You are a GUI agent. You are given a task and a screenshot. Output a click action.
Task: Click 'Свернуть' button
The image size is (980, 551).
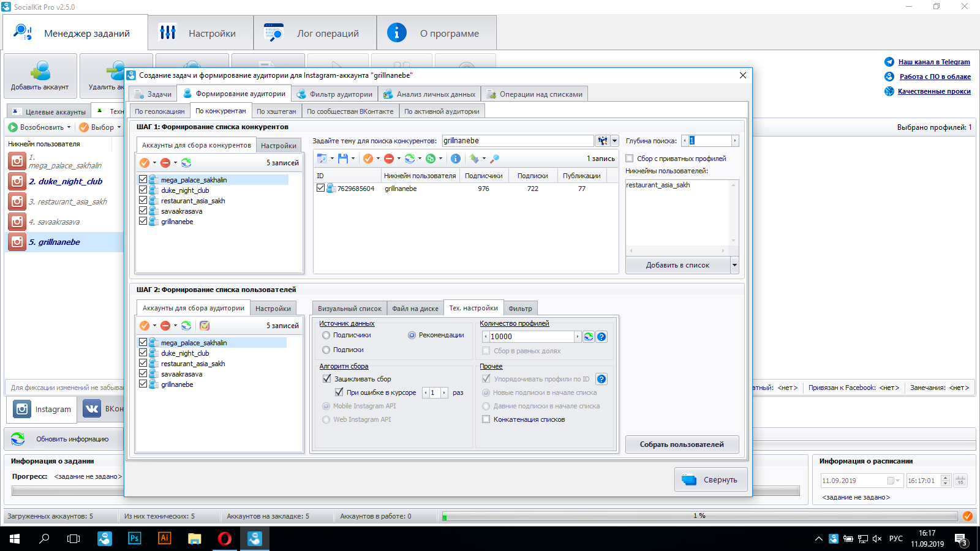[x=711, y=480]
